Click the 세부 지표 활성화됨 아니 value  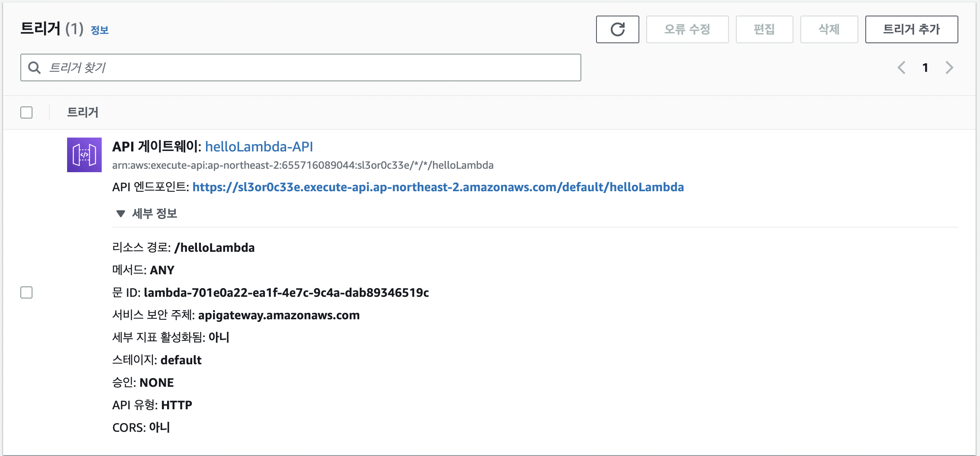pyautogui.click(x=219, y=337)
